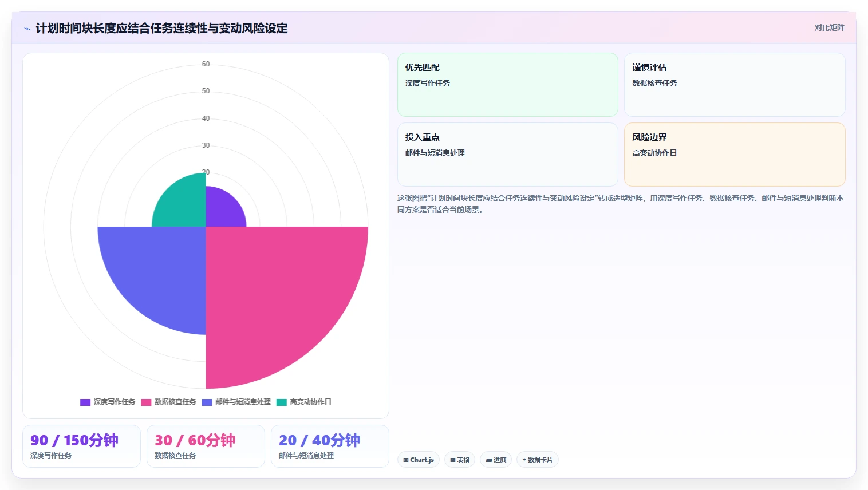The width and height of the screenshot is (868, 490).
Task: Toggle 高变动协作日 legend swatch
Action: coord(281,402)
